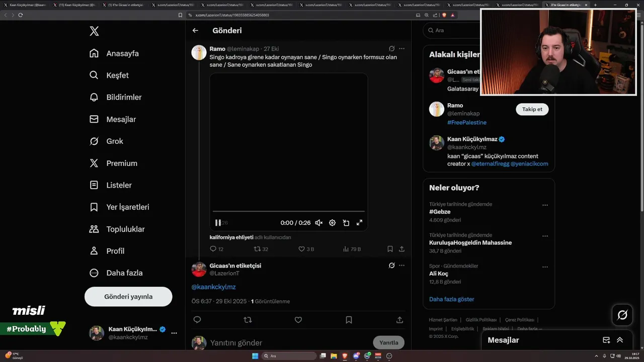This screenshot has height=362, width=644.
Task: Open Keşfet explore page
Action: tap(109, 75)
